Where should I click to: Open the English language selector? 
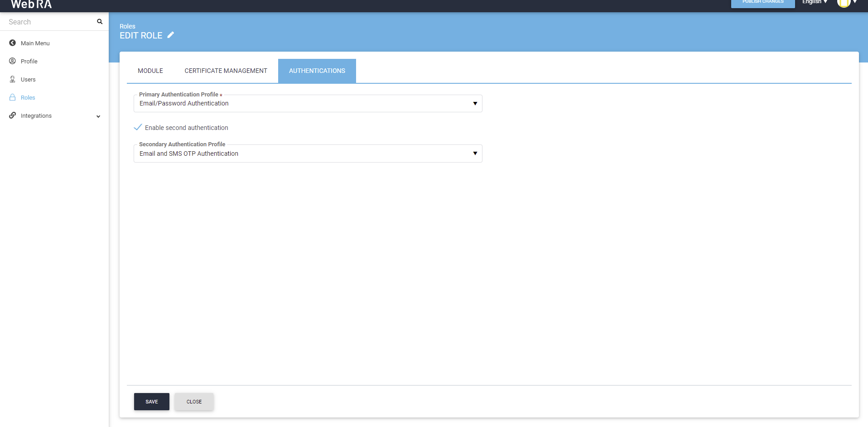point(814,2)
